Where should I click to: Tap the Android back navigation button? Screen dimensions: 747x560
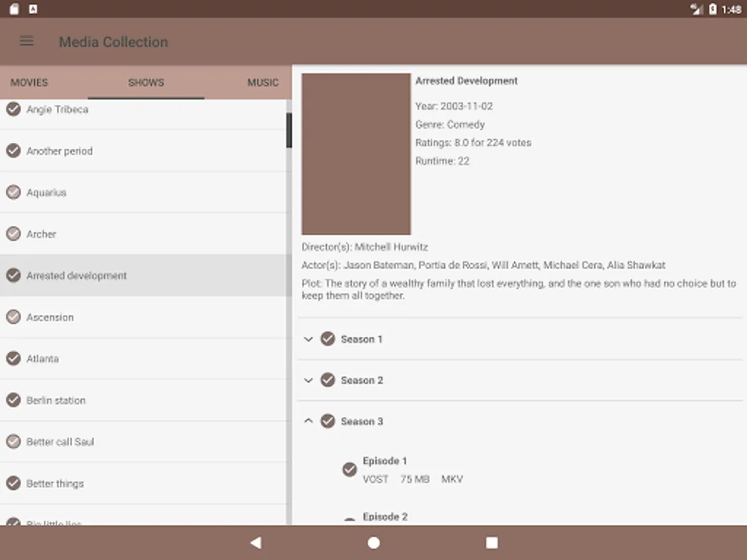point(255,543)
